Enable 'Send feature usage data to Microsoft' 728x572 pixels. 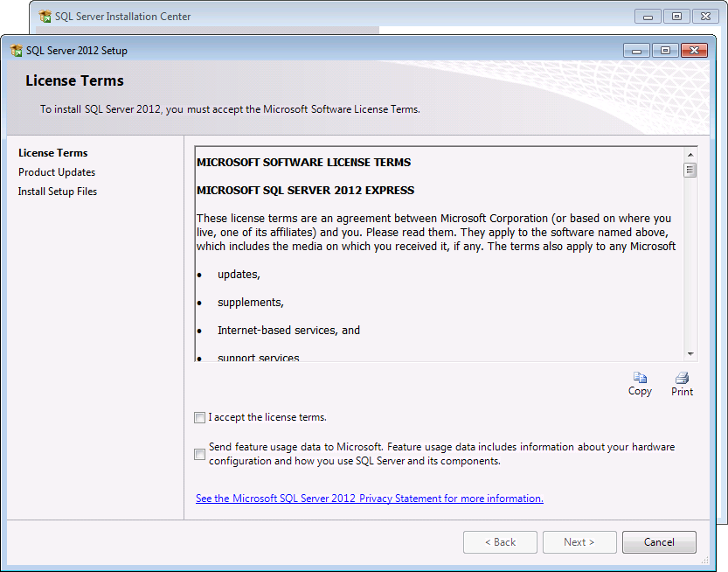(x=199, y=454)
